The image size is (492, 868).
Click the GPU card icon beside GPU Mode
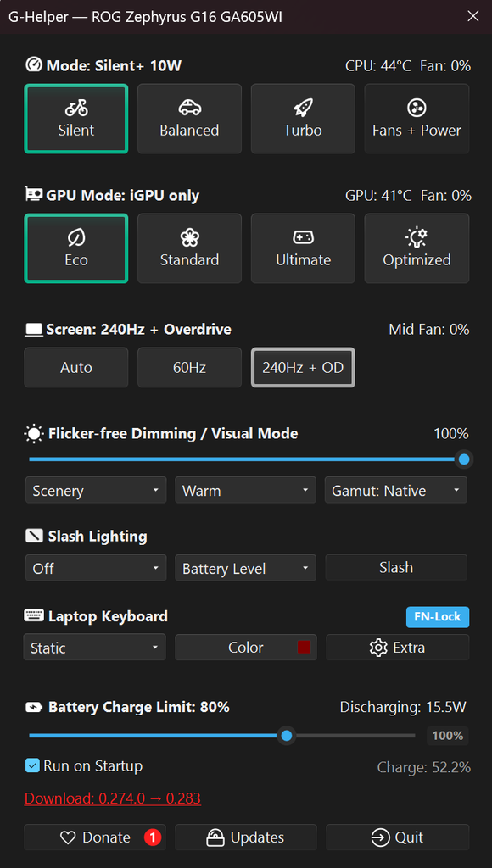coord(34,194)
